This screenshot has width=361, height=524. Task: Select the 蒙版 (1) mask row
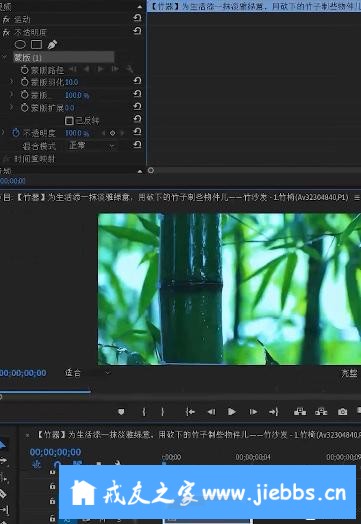coord(64,57)
